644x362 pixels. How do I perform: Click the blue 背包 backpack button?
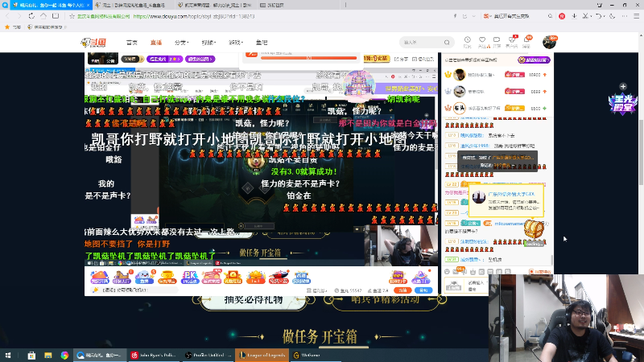(423, 290)
